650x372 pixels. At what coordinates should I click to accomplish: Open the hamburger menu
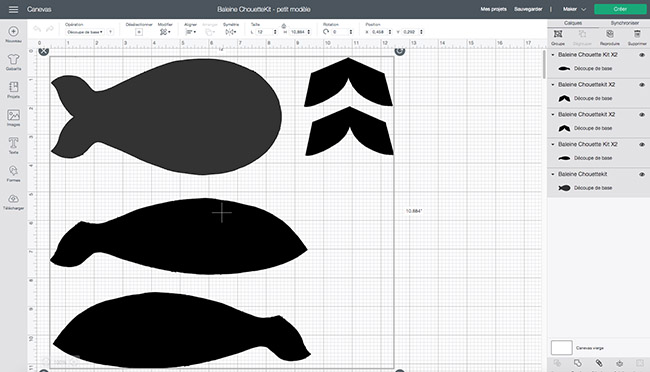click(x=13, y=9)
